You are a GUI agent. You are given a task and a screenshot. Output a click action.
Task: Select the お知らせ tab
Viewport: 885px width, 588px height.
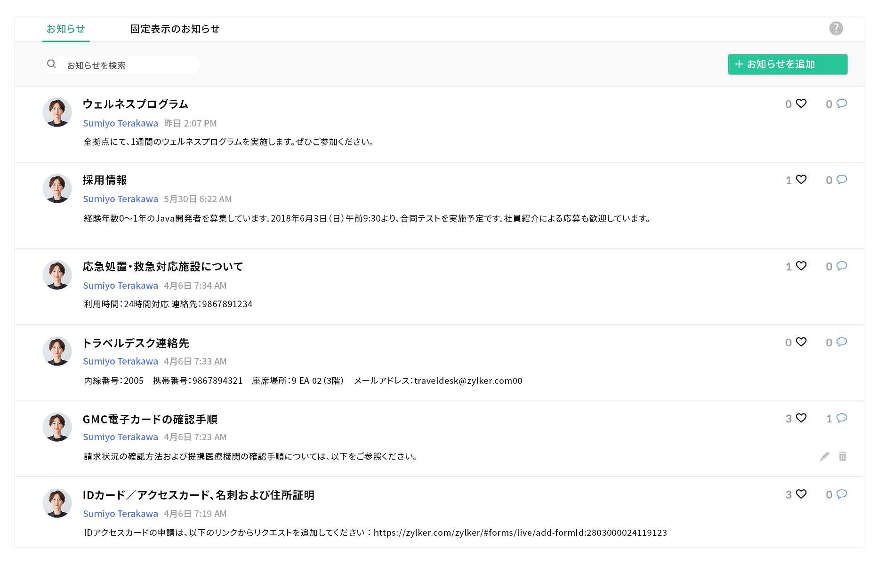(x=65, y=29)
